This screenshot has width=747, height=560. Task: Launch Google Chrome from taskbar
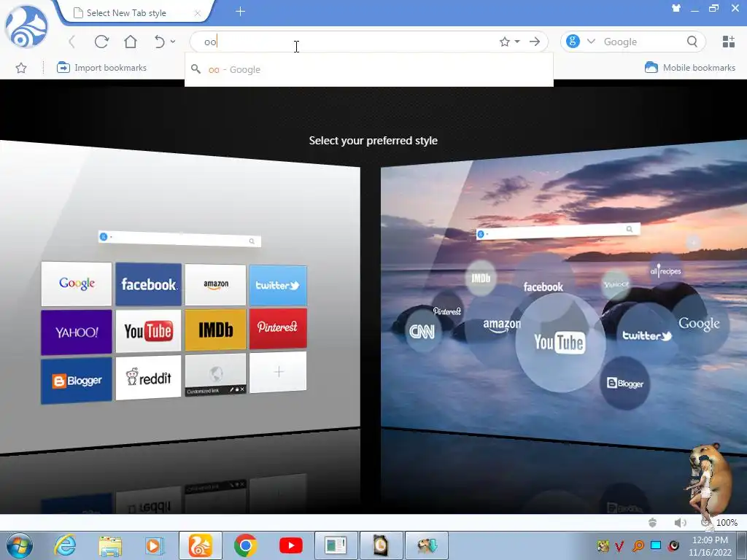[245, 545]
